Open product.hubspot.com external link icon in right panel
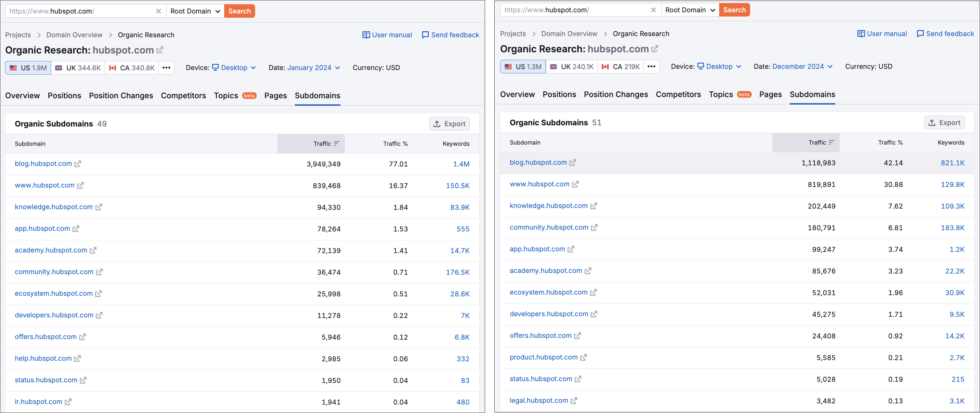980x413 pixels. (x=583, y=357)
